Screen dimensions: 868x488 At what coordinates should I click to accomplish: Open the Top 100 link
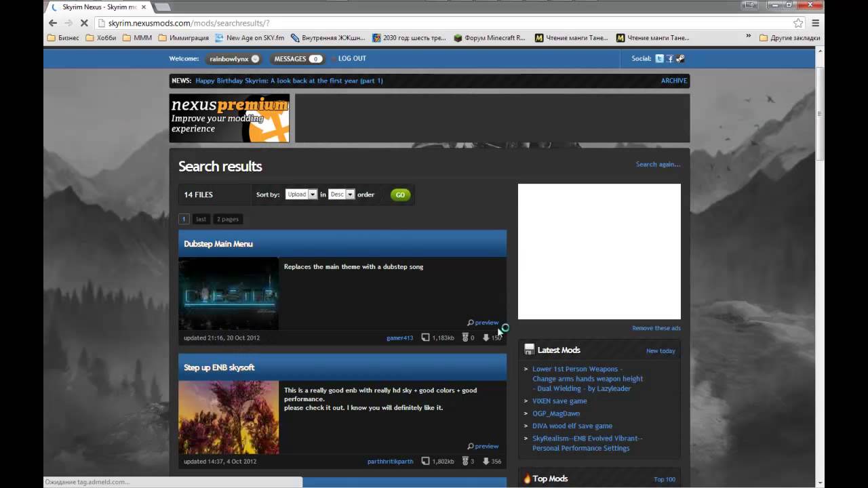(665, 479)
